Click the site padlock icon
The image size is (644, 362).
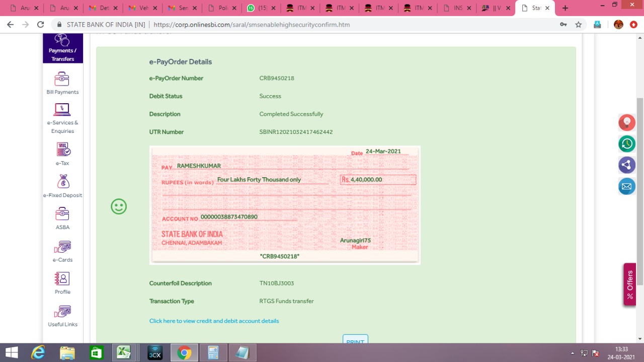59,24
